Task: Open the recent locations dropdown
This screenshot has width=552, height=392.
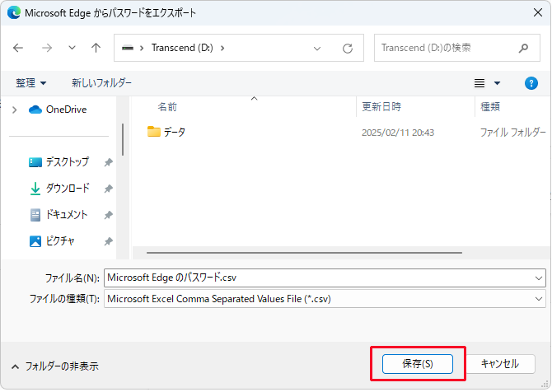Action: 72,48
